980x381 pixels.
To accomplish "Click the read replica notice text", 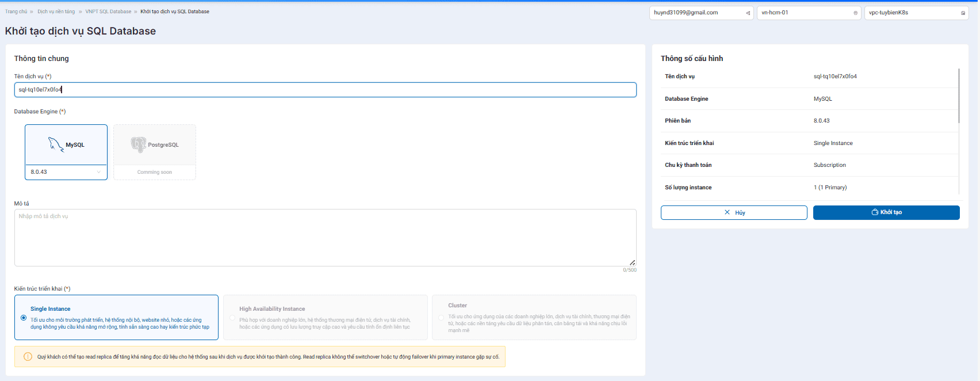I will pyautogui.click(x=268, y=357).
